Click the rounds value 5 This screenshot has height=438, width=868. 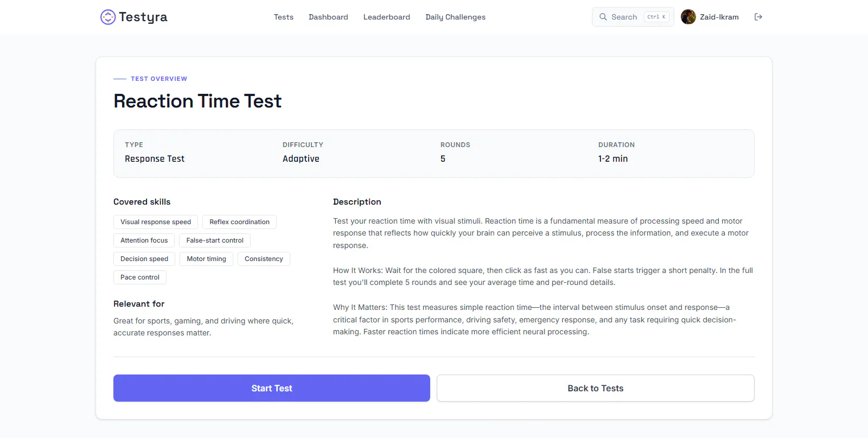point(443,158)
